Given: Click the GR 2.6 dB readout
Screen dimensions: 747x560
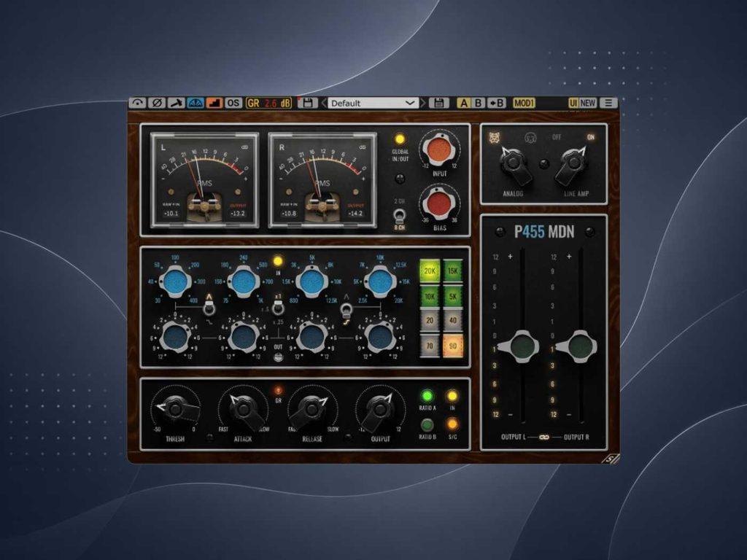Looking at the screenshot, I should click(x=268, y=103).
